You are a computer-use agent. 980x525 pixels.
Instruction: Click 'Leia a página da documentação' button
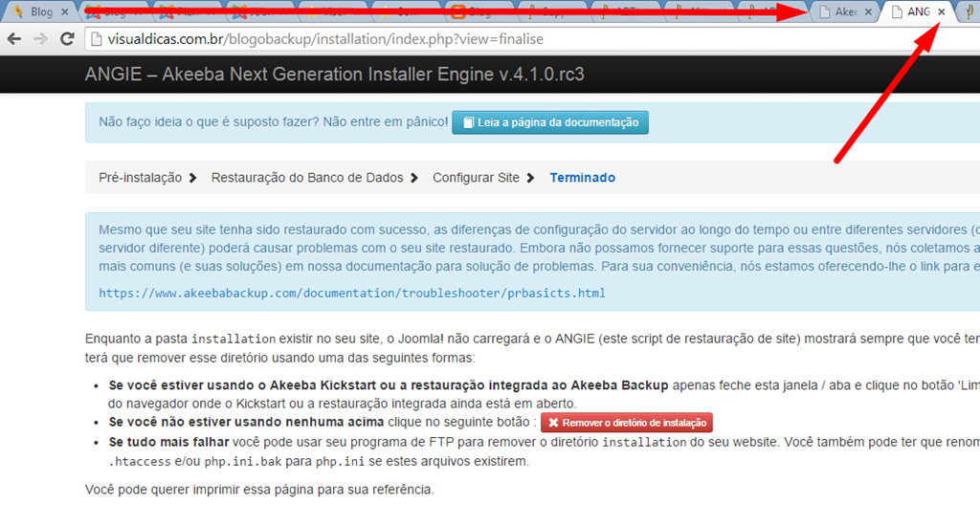[550, 122]
